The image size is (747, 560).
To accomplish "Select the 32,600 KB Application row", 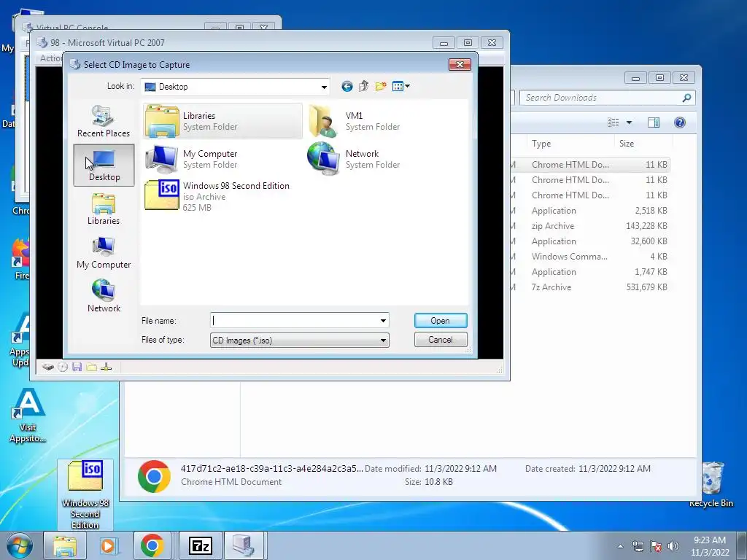I will tap(591, 241).
